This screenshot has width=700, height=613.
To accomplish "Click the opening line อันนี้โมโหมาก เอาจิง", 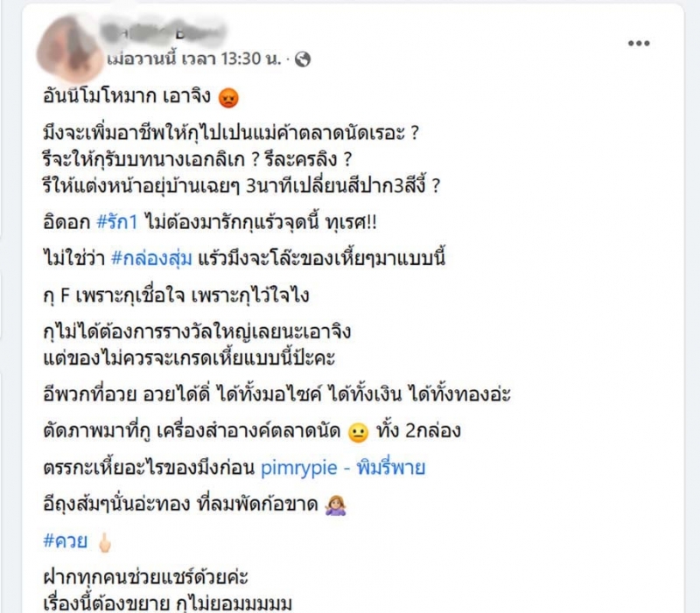I will click(x=127, y=96).
